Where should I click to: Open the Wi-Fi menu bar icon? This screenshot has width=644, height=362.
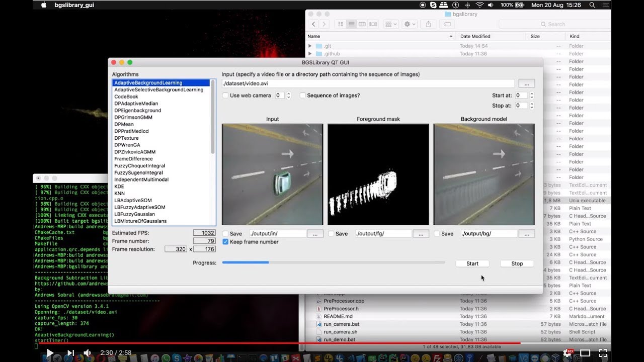(479, 5)
